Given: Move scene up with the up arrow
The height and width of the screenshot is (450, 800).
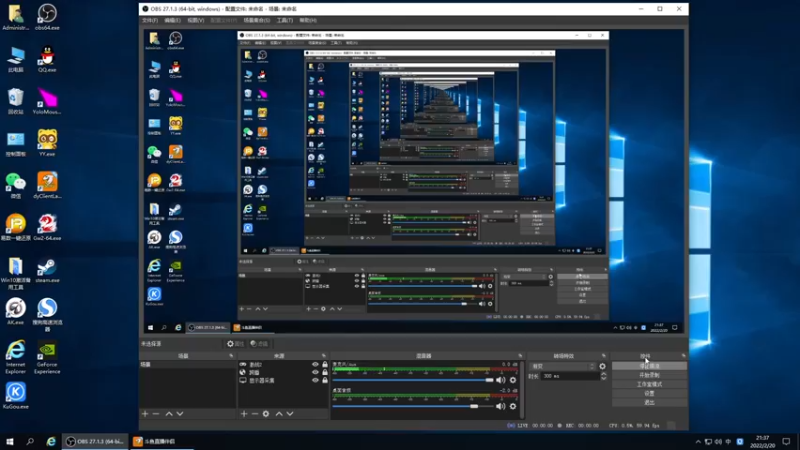Looking at the screenshot, I should (x=169, y=414).
